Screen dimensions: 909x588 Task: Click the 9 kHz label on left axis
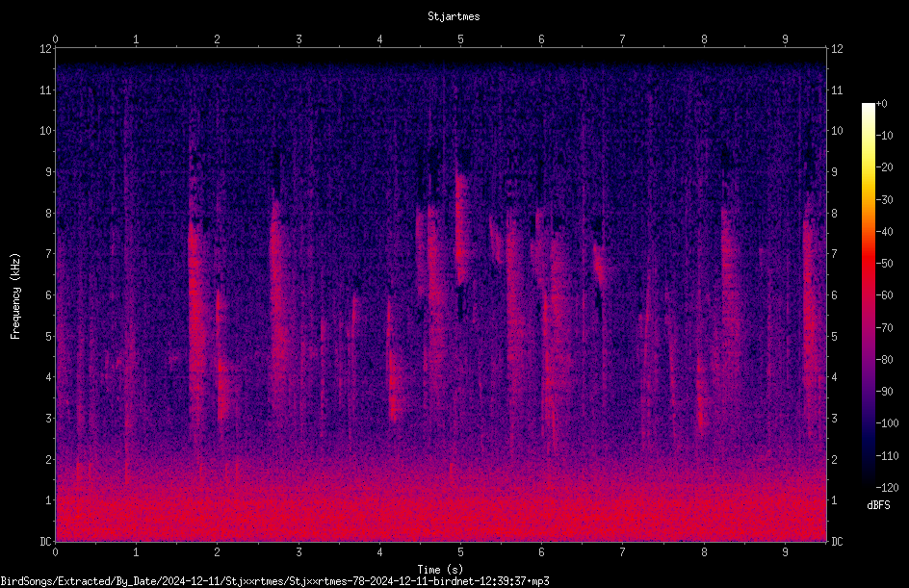(49, 172)
